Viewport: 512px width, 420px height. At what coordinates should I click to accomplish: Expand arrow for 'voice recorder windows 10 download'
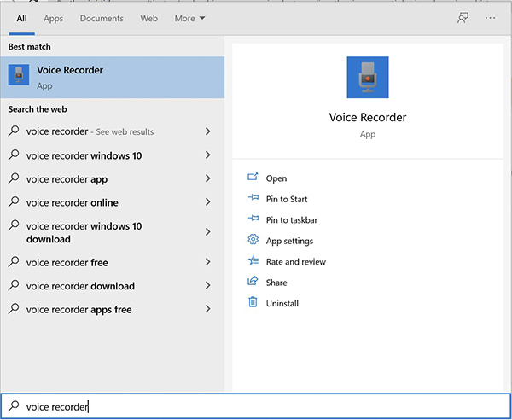207,232
